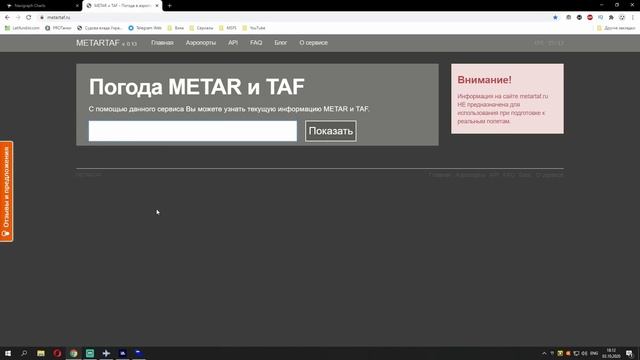The image size is (640, 360).
Task: Open the puzzle-piece Extensions menu
Action: click(611, 18)
